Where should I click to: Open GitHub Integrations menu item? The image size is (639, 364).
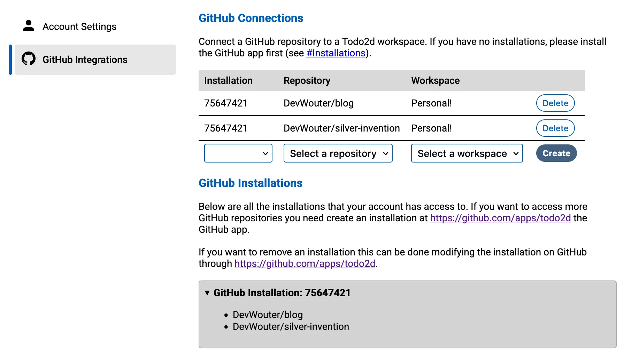pos(95,60)
